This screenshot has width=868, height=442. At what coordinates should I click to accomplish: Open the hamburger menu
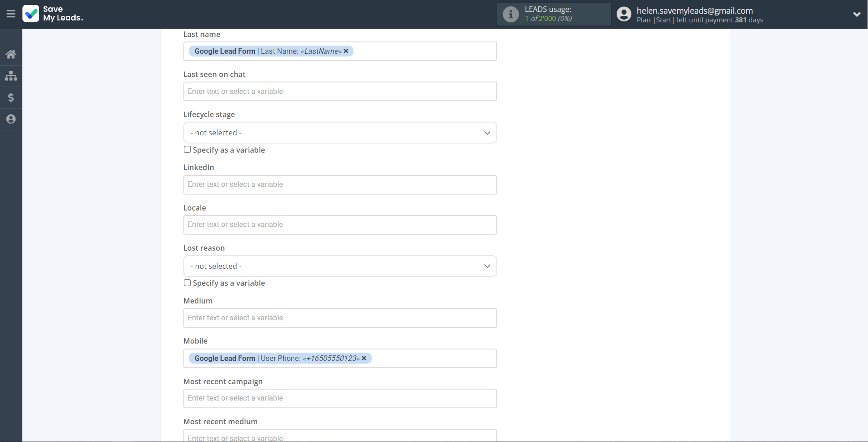click(x=11, y=14)
